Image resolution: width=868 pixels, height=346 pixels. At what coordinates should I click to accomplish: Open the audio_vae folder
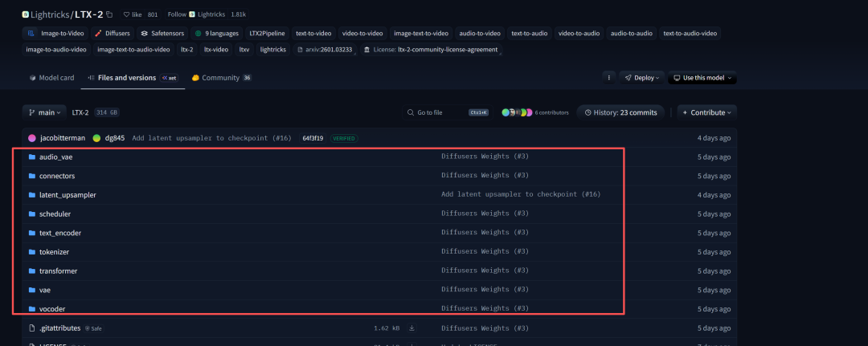(x=56, y=157)
